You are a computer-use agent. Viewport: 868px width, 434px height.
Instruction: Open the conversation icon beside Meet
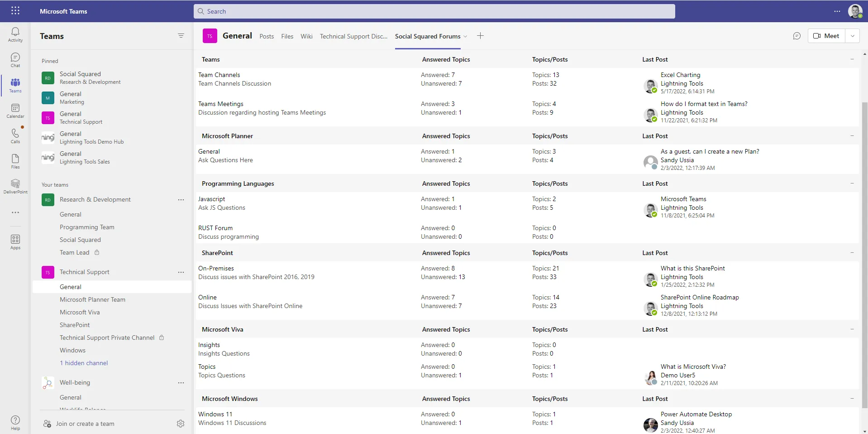click(796, 35)
